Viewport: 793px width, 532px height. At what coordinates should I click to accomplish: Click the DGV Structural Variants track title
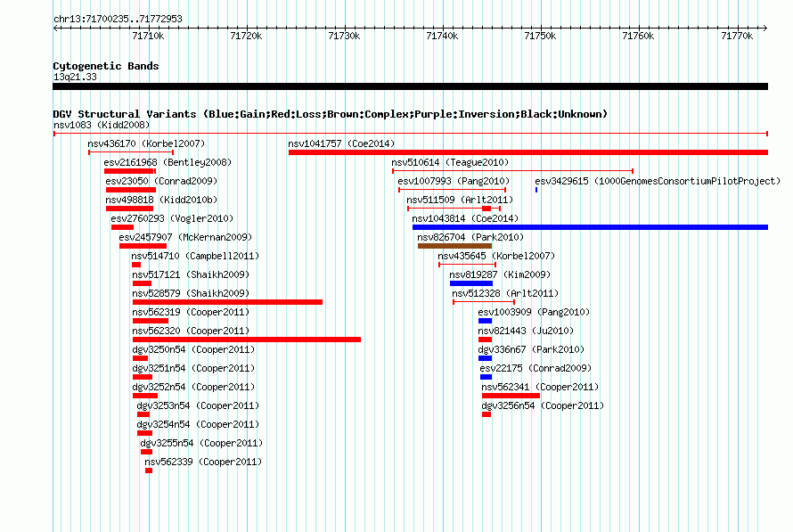point(331,114)
